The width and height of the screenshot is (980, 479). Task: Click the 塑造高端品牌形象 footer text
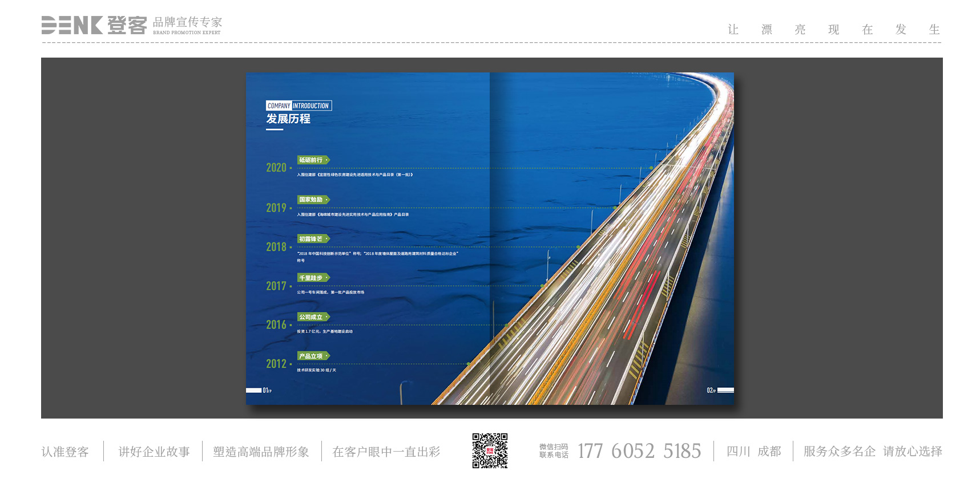[261, 452]
